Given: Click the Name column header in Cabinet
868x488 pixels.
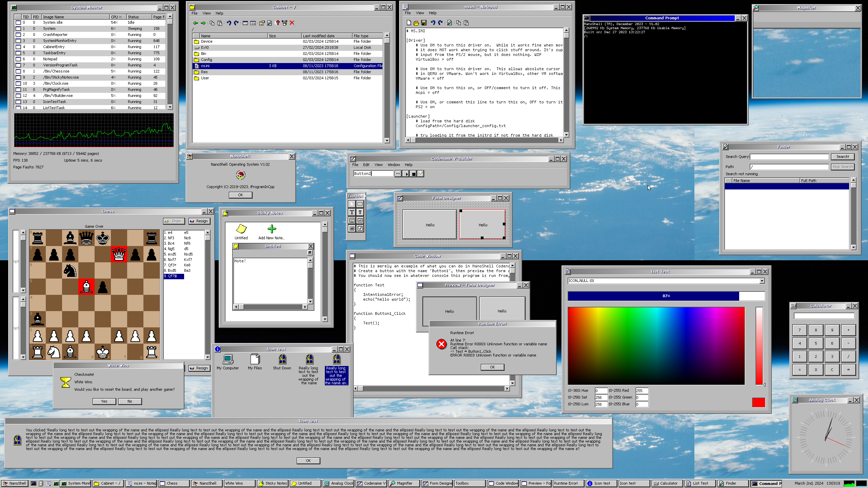Looking at the screenshot, I should (x=233, y=36).
